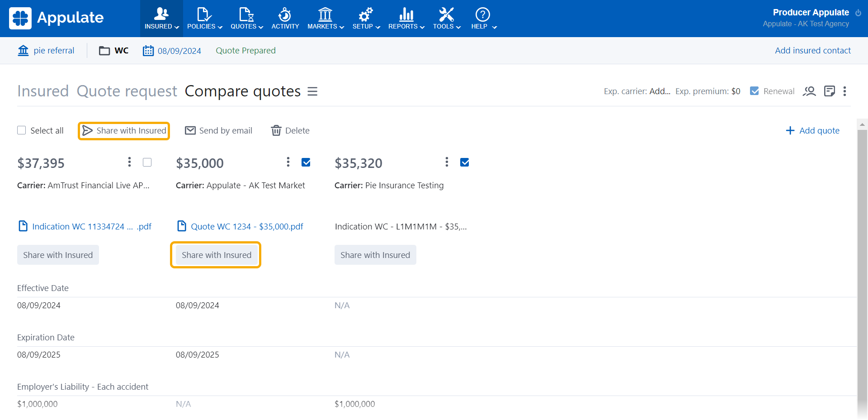Image resolution: width=868 pixels, height=420 pixels.
Task: Expand the Reports dropdown menu
Action: tap(406, 19)
